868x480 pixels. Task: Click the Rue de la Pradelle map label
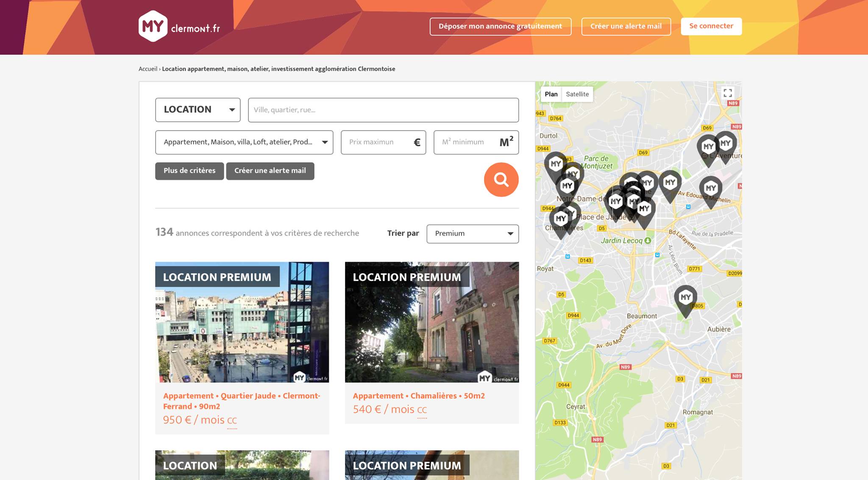point(712,233)
